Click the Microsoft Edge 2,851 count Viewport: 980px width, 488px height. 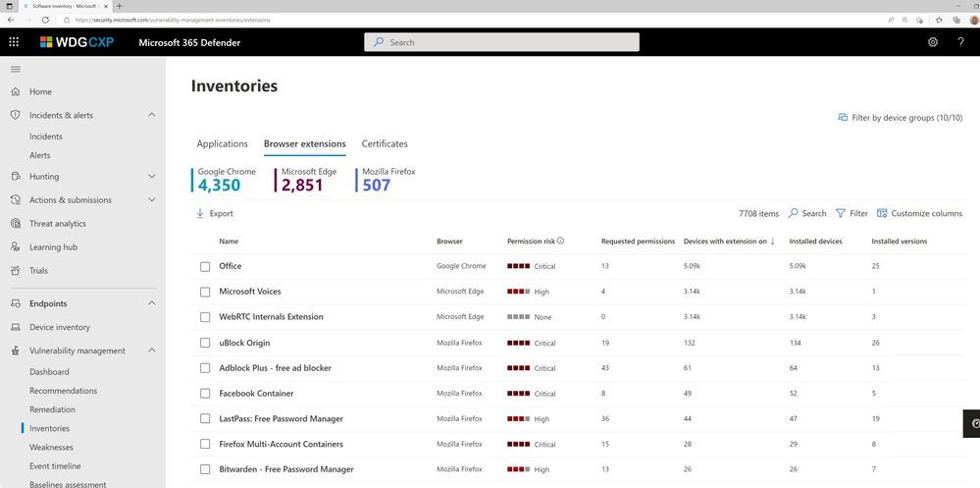click(302, 186)
